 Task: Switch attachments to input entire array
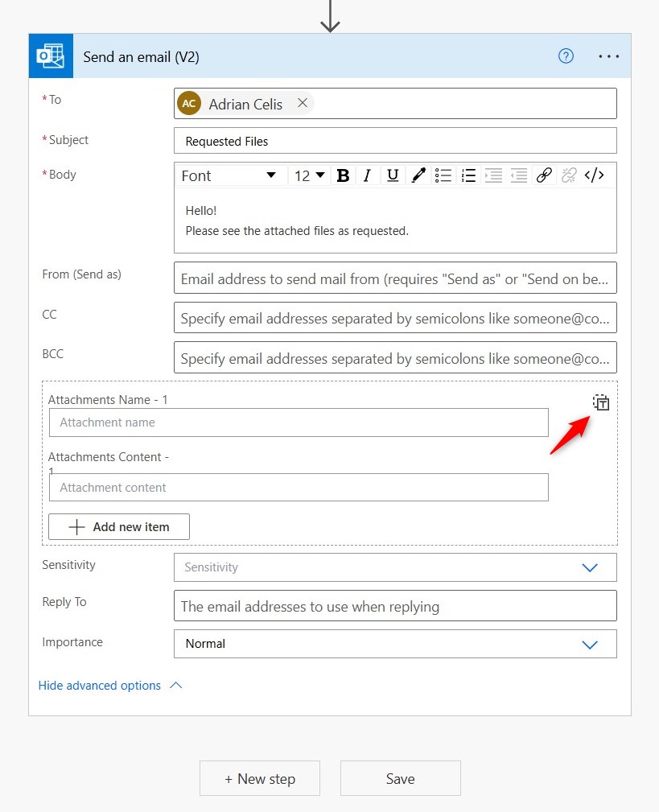tap(601, 402)
